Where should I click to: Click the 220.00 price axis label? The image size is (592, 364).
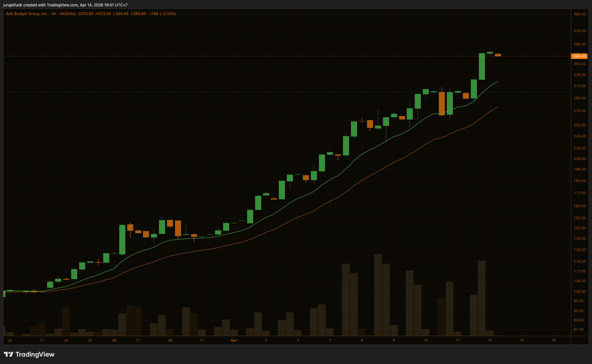point(580,148)
